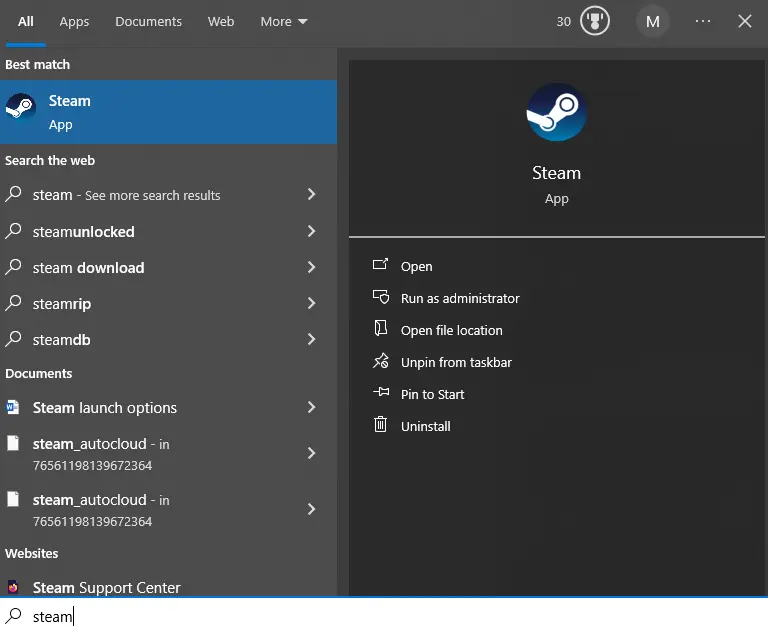Choose Uninstall for Steam

tap(426, 426)
